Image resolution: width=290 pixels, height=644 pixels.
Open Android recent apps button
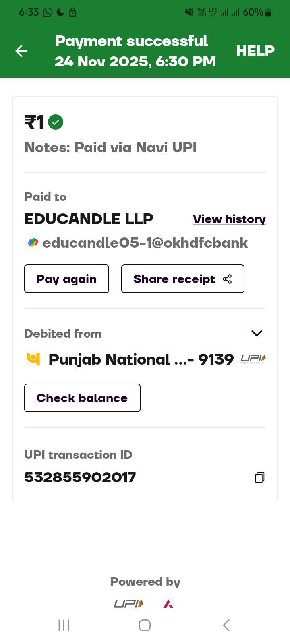(x=64, y=625)
